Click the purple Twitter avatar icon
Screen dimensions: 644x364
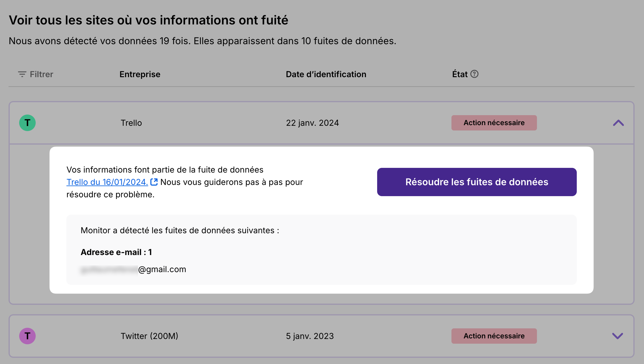[x=27, y=336]
